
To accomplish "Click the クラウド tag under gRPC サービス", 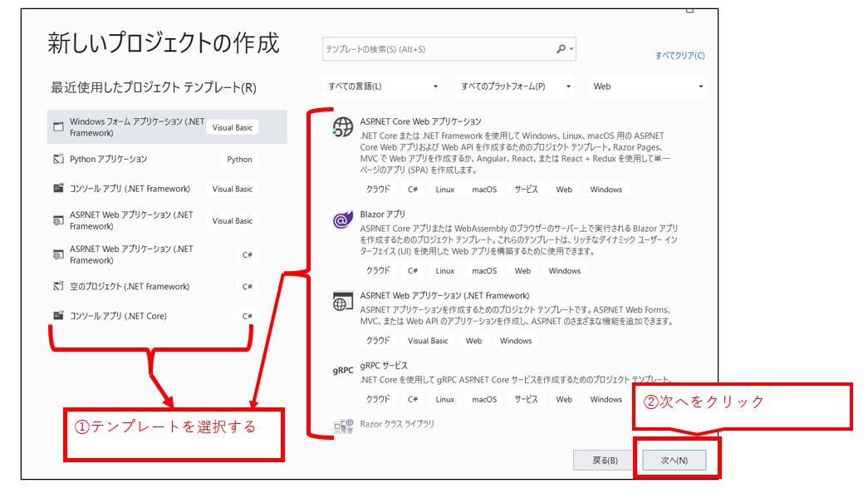I will tap(378, 399).
